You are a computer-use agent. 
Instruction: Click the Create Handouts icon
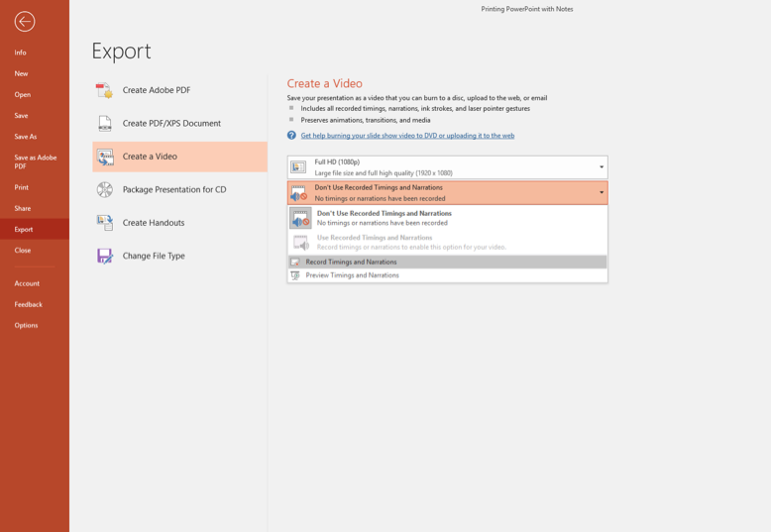(105, 223)
